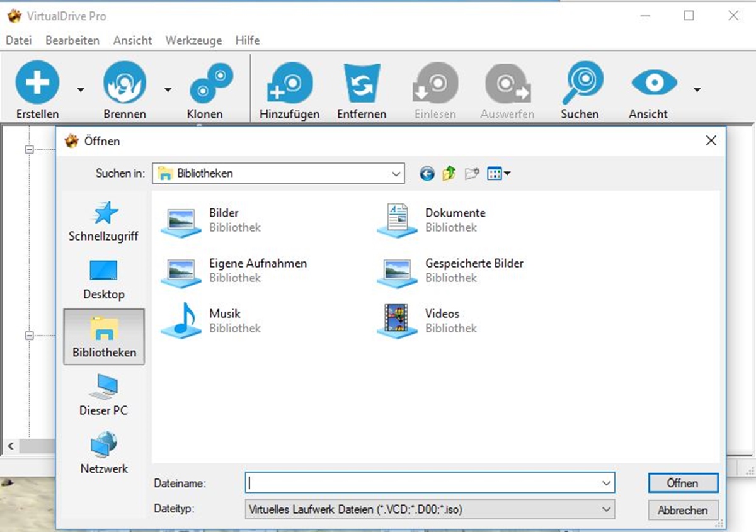Collapse the upper tree node in main window
Screen dimensions: 756x532
[x=29, y=149]
